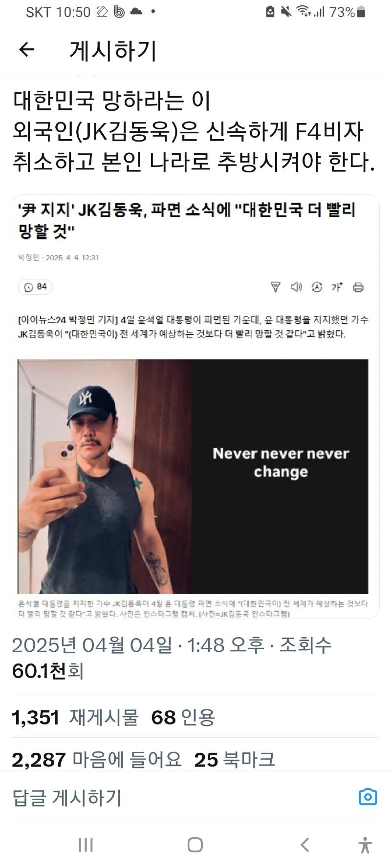Tap the 60.1천회 view count
This screenshot has width=391, height=868.
pyautogui.click(x=48, y=671)
